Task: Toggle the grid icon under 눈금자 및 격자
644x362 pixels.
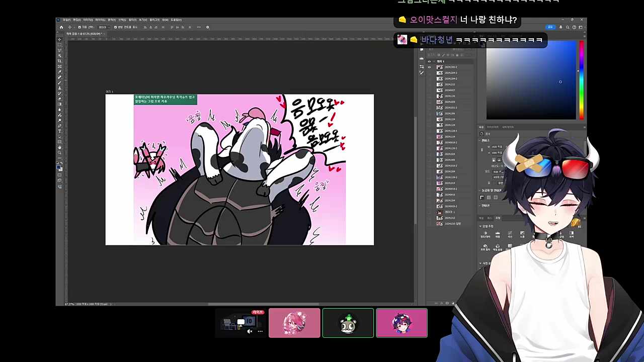Action: [x=489, y=198]
